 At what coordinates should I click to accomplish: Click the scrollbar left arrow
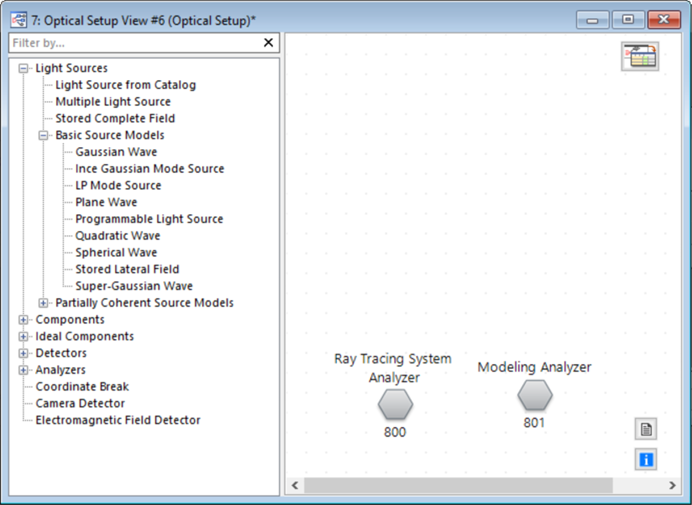tap(295, 486)
